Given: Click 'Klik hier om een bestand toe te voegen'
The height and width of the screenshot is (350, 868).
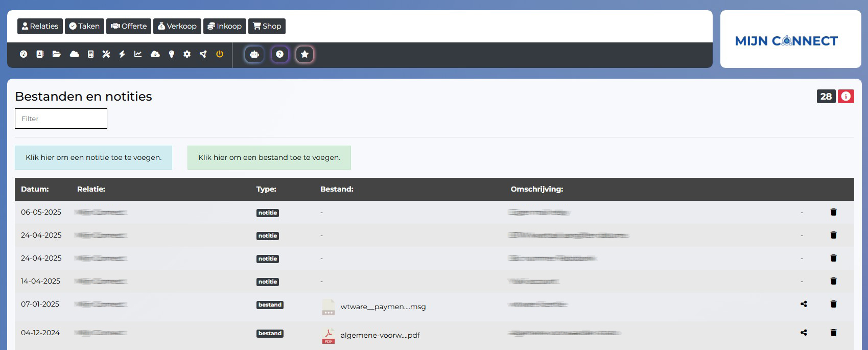Looking at the screenshot, I should tap(269, 157).
